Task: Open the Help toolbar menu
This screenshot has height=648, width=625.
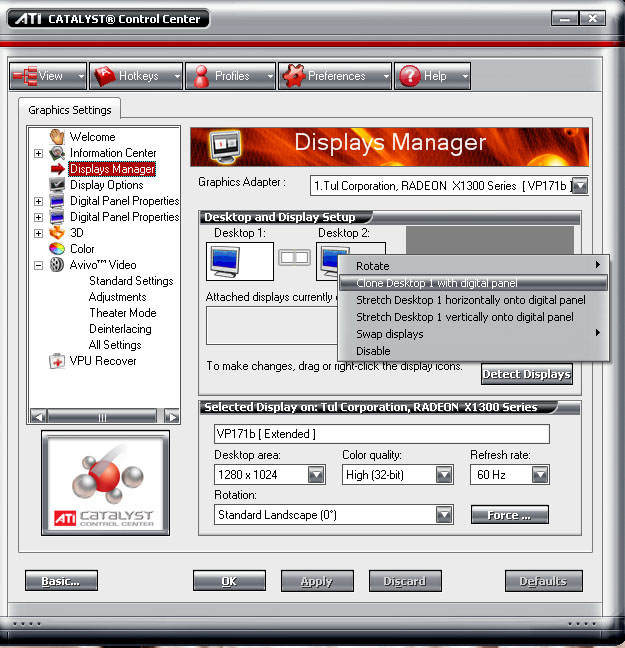Action: click(432, 76)
